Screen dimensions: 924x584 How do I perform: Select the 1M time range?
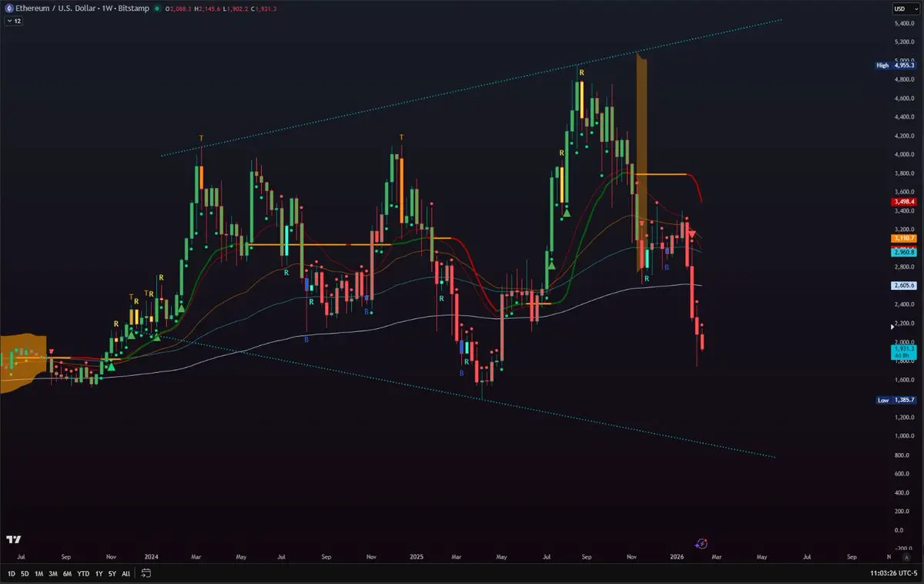(x=38, y=573)
